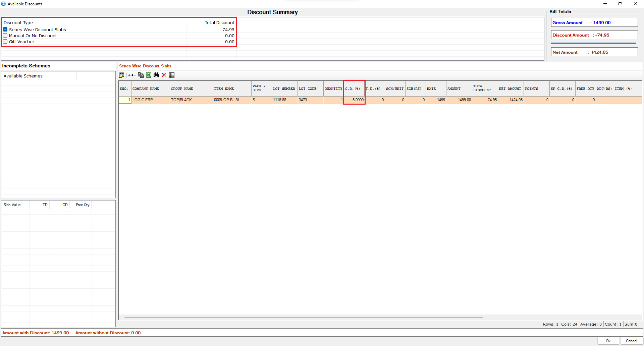Click the Ok button
Viewport: 644px width, 346px height.
[608, 341]
